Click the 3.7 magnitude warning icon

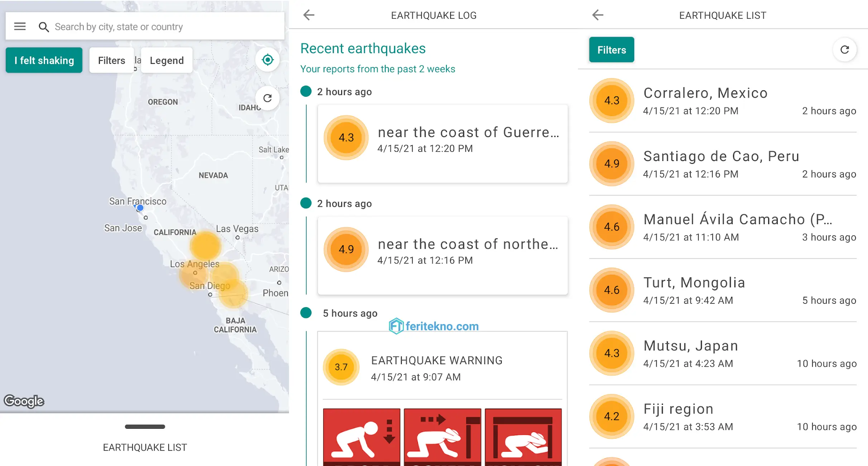(x=341, y=367)
